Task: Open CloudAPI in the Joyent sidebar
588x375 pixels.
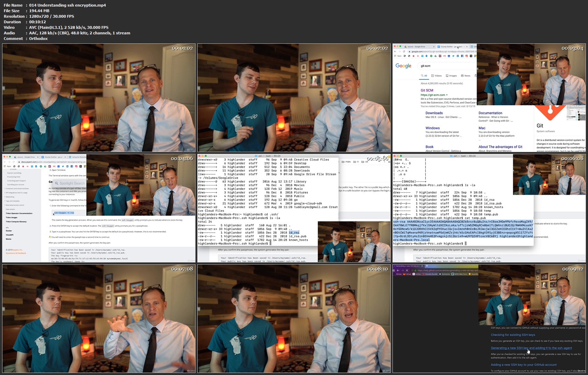Action: click(x=9, y=235)
